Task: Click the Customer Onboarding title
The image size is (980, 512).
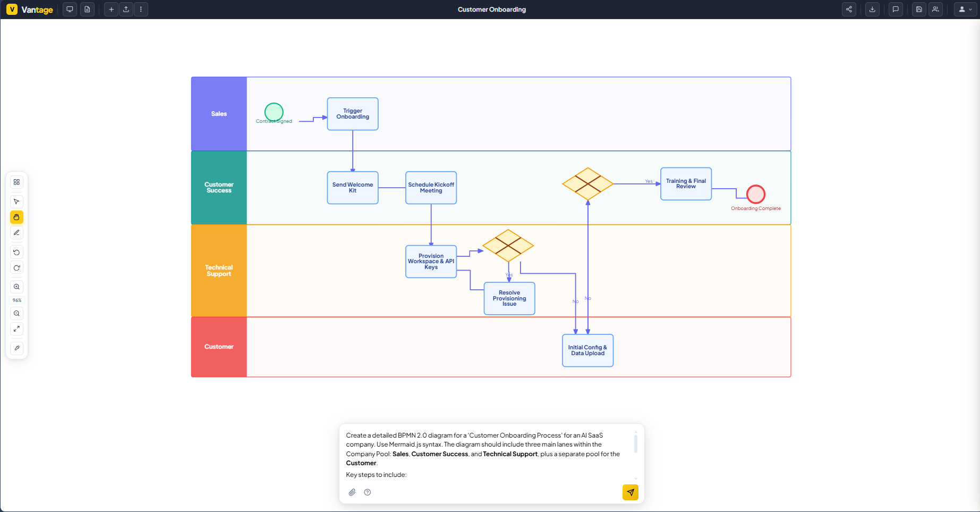Action: click(x=492, y=10)
